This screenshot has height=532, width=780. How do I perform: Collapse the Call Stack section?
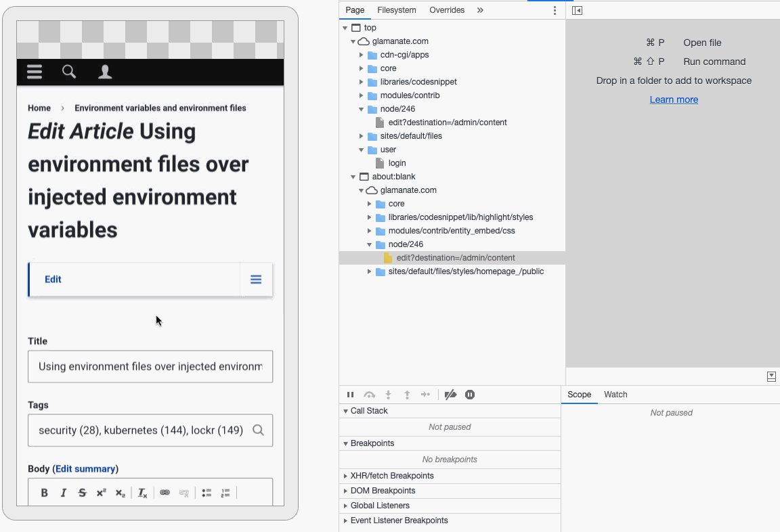click(x=368, y=411)
